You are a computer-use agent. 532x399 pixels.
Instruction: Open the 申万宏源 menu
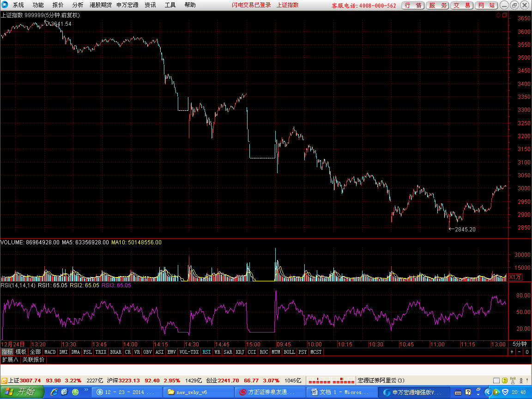click(127, 5)
